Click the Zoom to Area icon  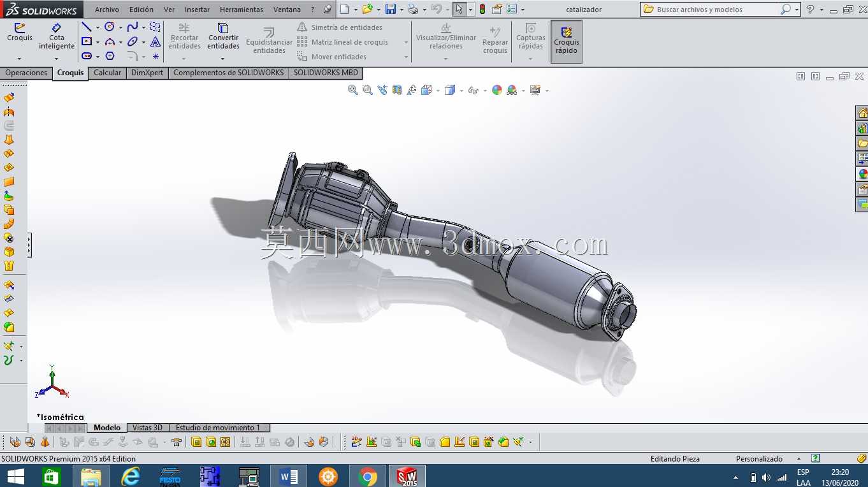click(367, 91)
